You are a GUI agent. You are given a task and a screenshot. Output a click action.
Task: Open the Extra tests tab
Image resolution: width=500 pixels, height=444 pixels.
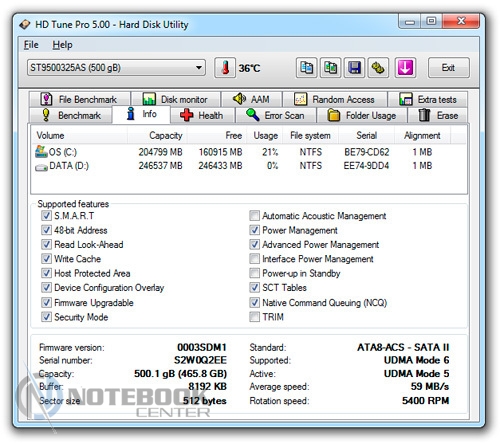point(428,99)
